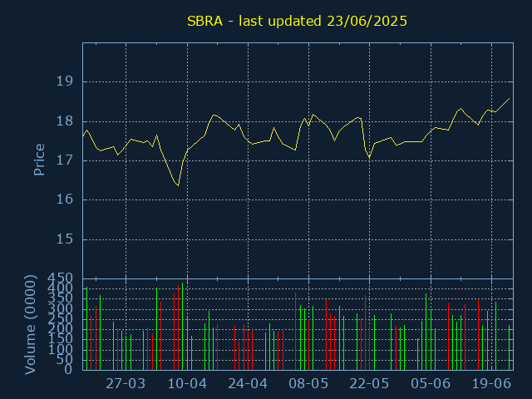Click price axis value 16
The image size is (532, 399).
(x=65, y=199)
